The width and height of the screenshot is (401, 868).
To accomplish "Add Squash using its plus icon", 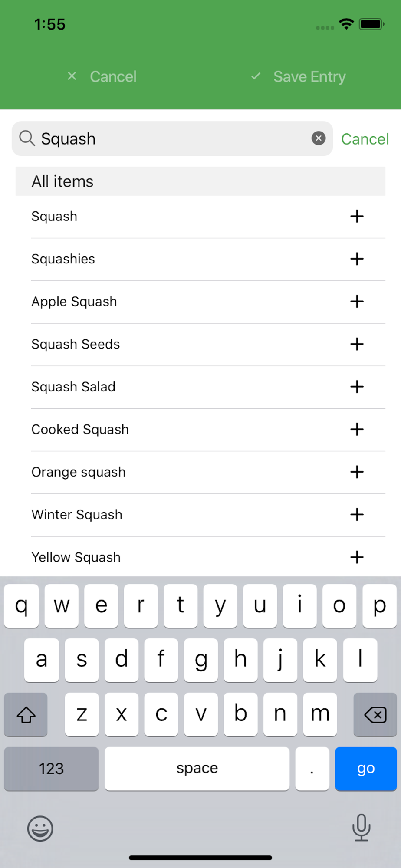I will point(357,216).
